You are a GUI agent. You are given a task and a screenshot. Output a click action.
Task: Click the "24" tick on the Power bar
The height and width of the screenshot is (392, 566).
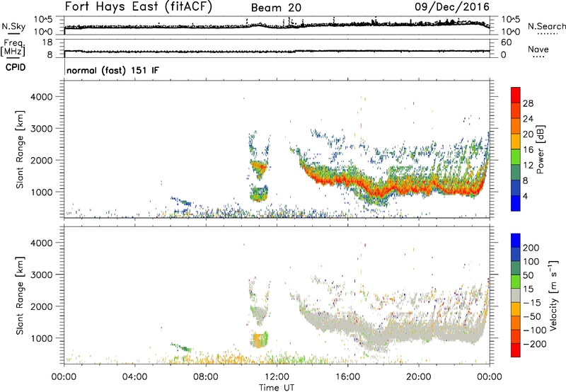tap(528, 119)
